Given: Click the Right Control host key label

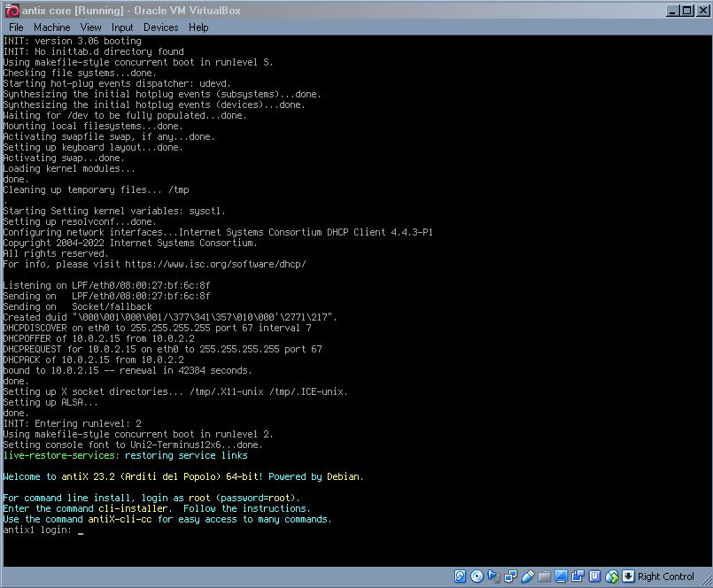Looking at the screenshot, I should 666,576.
